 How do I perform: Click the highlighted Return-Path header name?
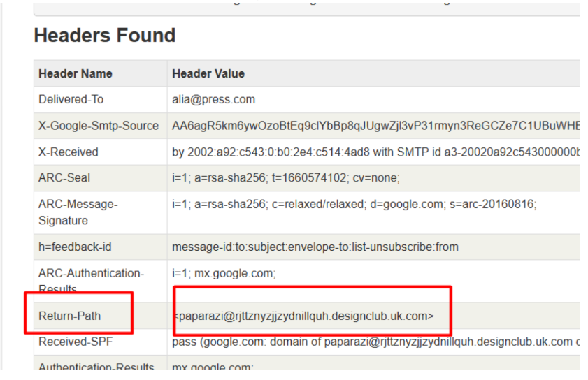coord(69,316)
